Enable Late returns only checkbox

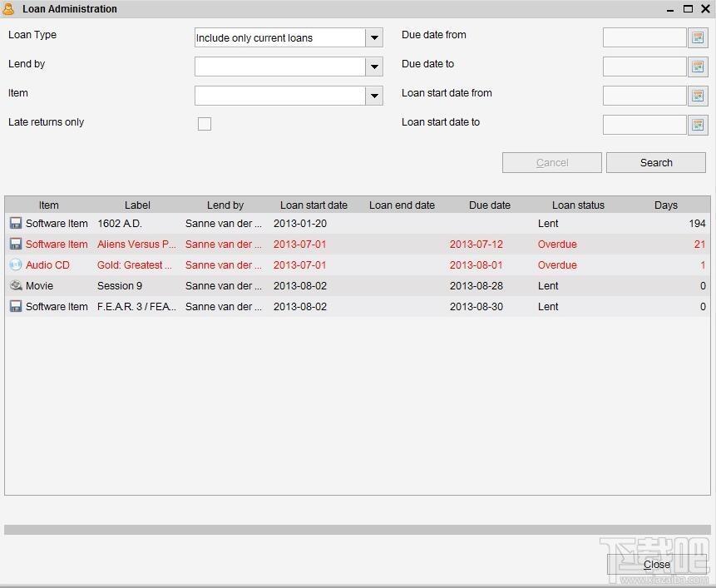[x=204, y=124]
